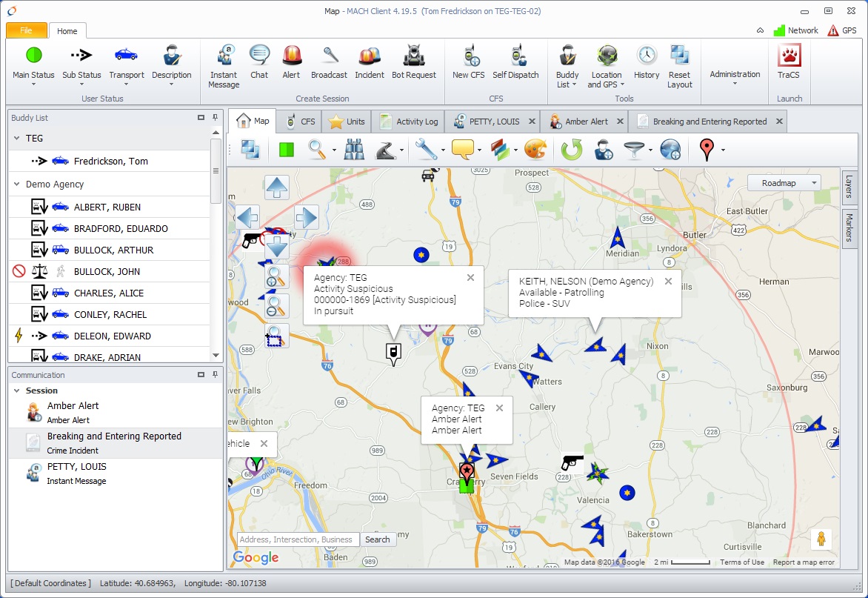
Task: Close the KEITH, NELSON map popup
Action: 668,282
